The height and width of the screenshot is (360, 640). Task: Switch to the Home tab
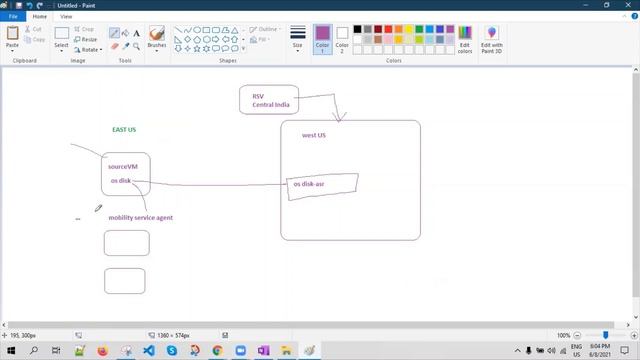(40, 16)
